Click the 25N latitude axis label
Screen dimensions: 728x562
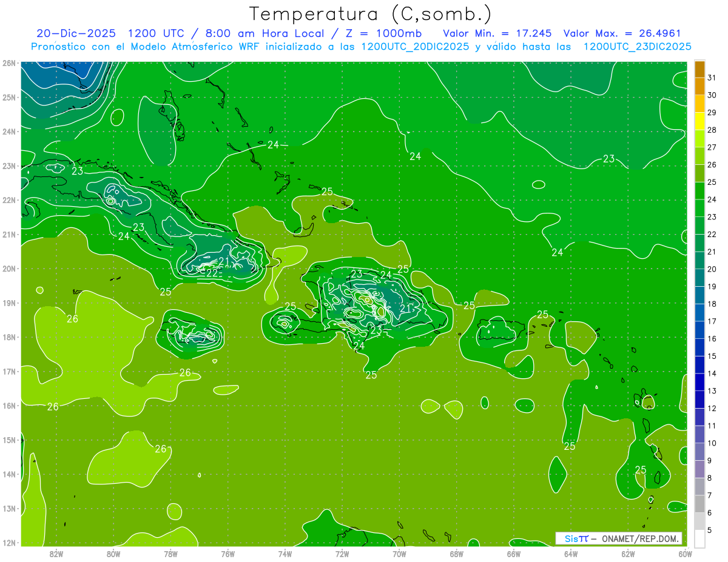click(x=8, y=97)
